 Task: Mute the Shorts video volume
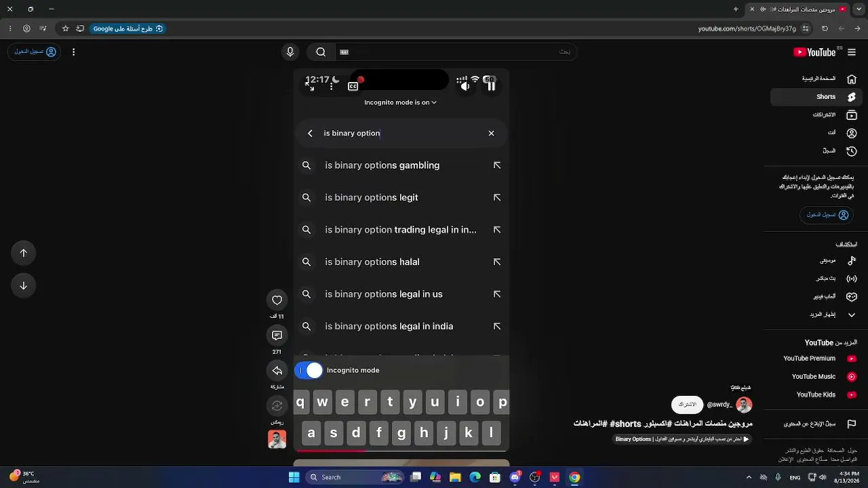[x=465, y=86]
